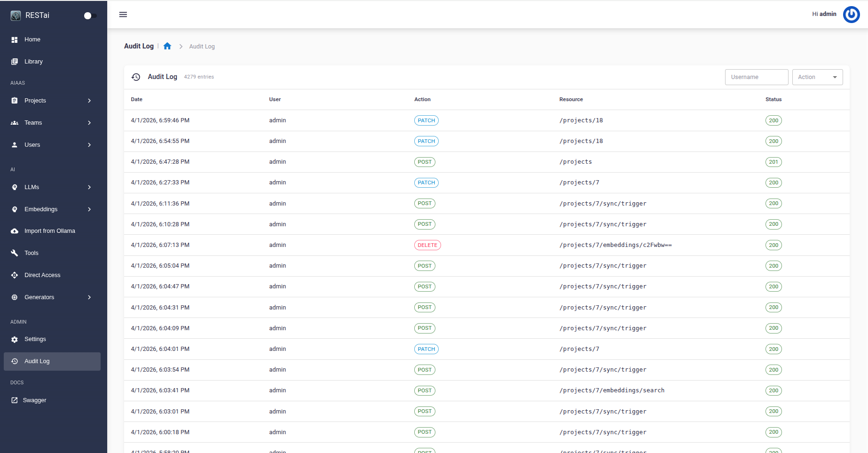Click the date 4/1/2026, 6:03:01 PM
The width and height of the screenshot is (868, 453).
[x=160, y=412]
